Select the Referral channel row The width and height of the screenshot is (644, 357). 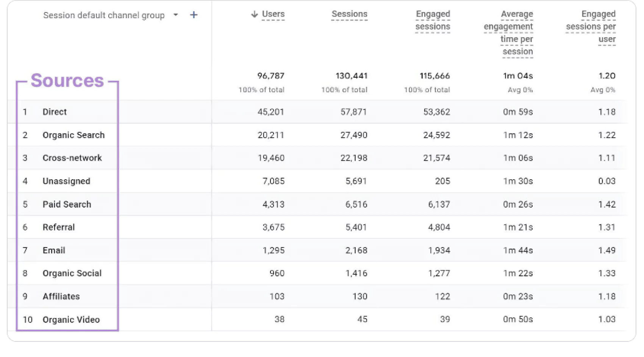(x=59, y=227)
